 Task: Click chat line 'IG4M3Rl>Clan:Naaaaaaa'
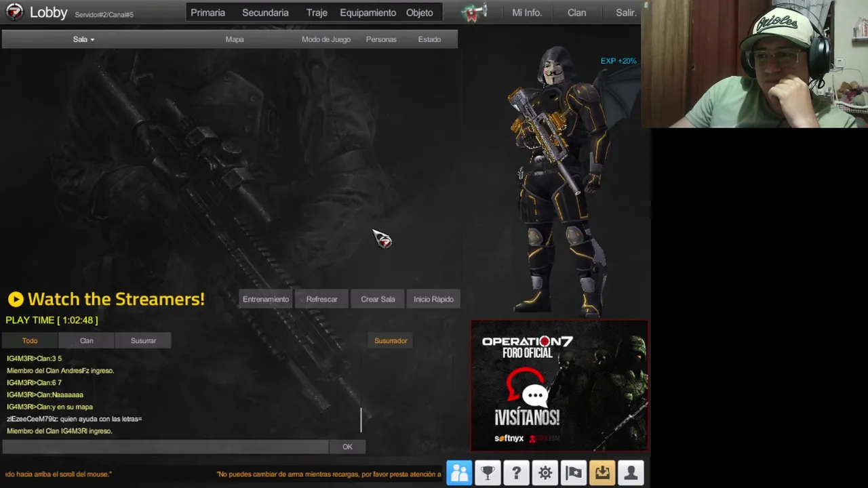coord(45,394)
